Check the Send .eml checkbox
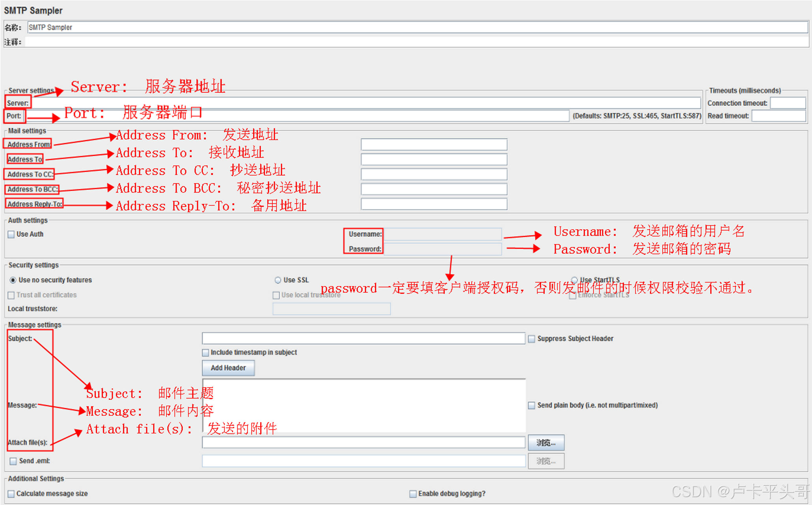The image size is (812, 505). tap(13, 461)
